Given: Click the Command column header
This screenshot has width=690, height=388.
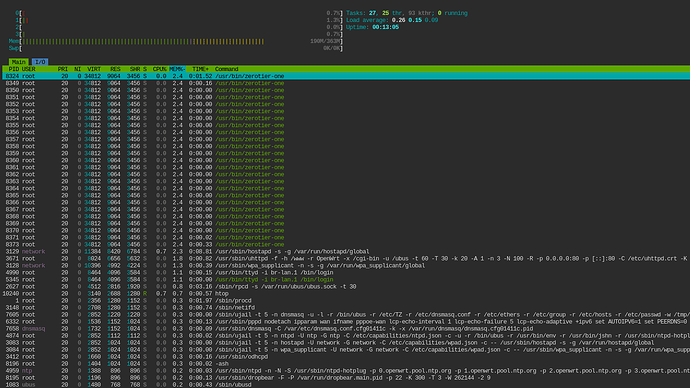Looking at the screenshot, I should pos(227,69).
